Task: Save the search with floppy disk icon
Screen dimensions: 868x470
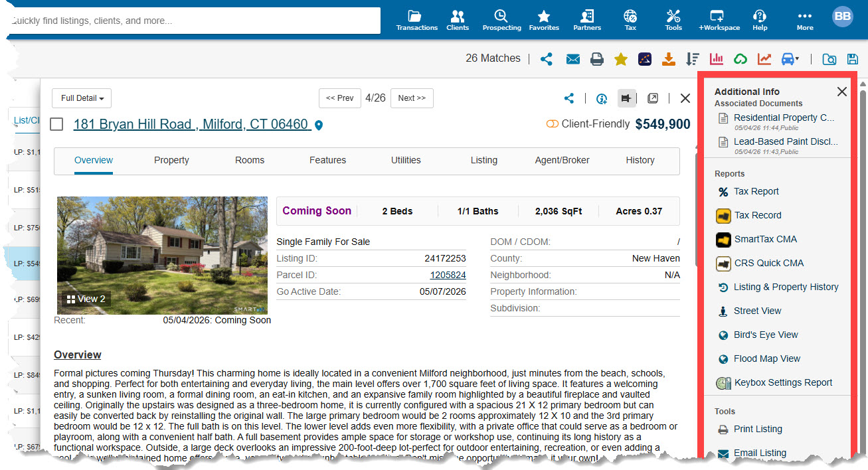Action: point(853,60)
